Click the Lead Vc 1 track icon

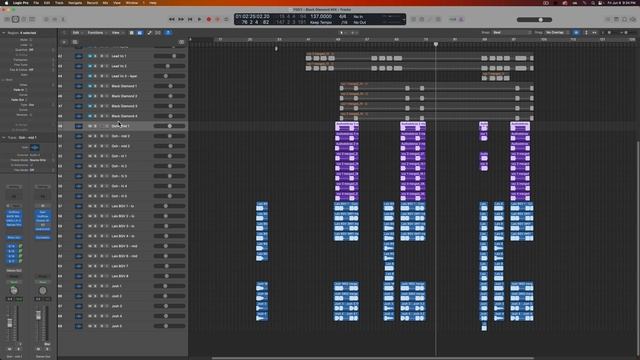point(78,56)
